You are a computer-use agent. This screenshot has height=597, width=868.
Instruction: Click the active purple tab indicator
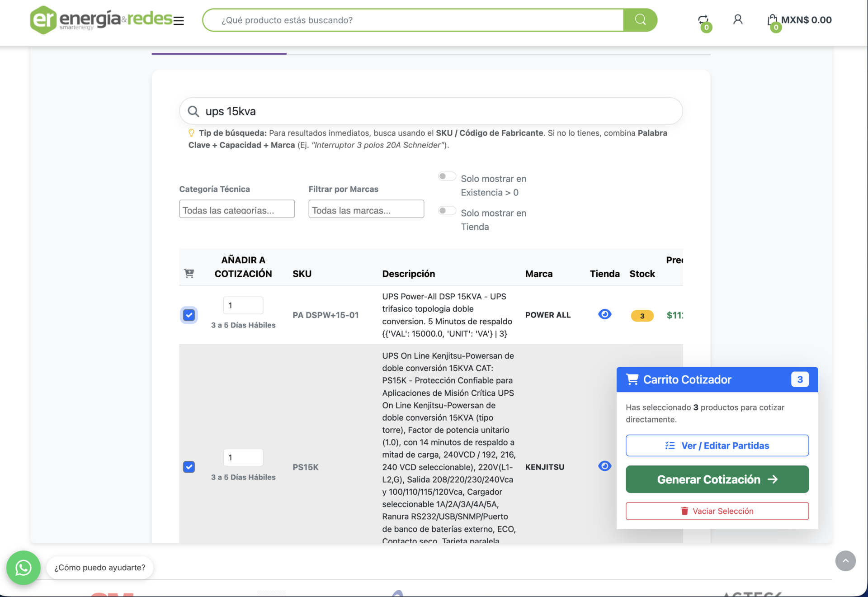point(219,53)
